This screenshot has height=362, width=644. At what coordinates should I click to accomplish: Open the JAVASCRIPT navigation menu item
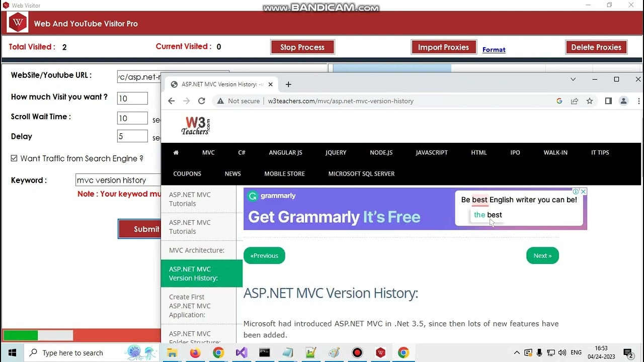click(x=431, y=153)
